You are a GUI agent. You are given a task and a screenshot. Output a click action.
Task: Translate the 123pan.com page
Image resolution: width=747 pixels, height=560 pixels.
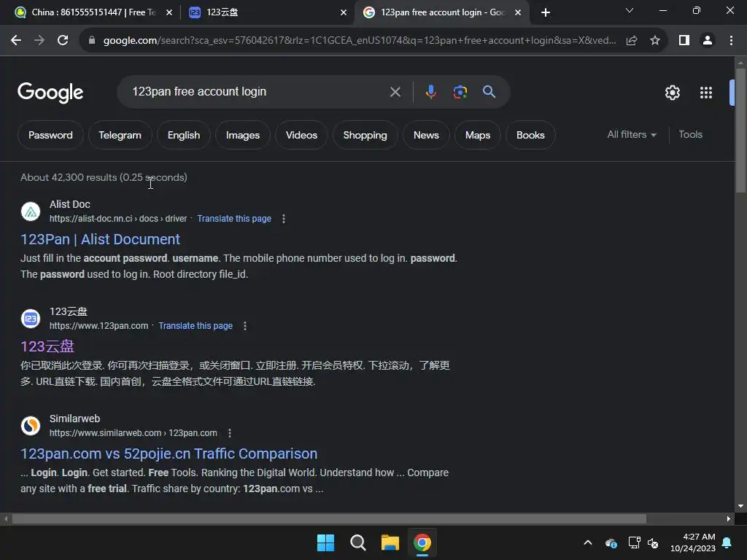[196, 326]
